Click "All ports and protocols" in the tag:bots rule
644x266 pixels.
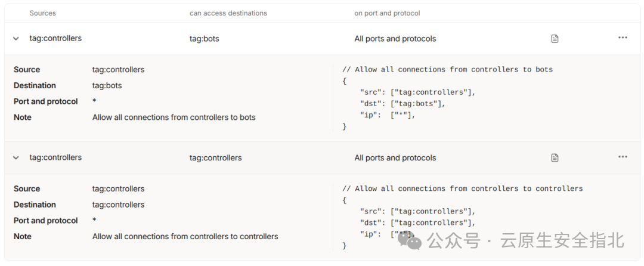point(395,39)
